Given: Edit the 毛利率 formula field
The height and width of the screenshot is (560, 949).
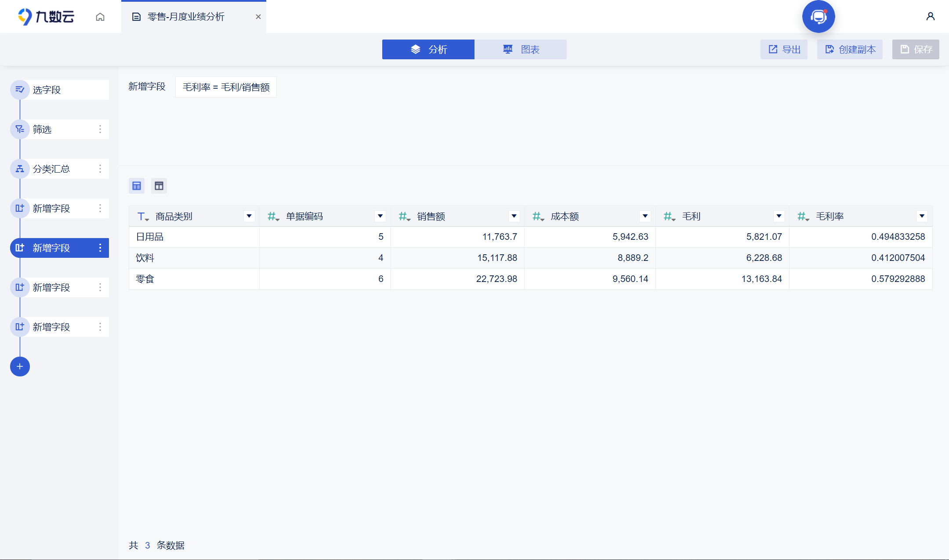Looking at the screenshot, I should (226, 87).
